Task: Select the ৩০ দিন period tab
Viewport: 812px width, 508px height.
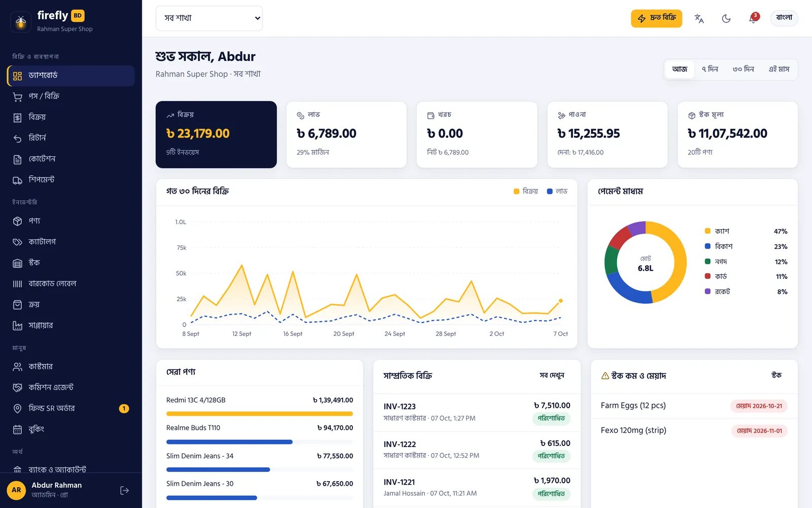Action: tap(743, 69)
